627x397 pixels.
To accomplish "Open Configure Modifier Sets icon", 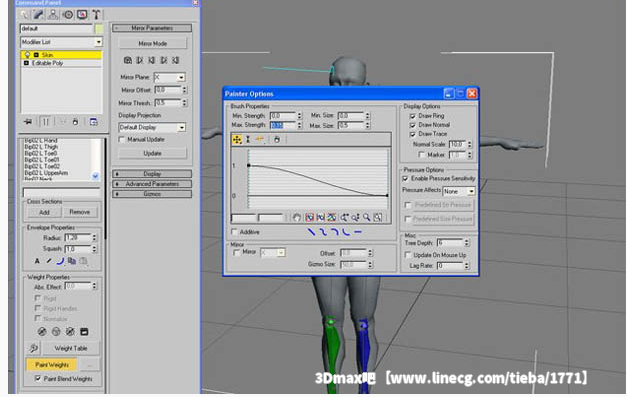I will click(94, 122).
